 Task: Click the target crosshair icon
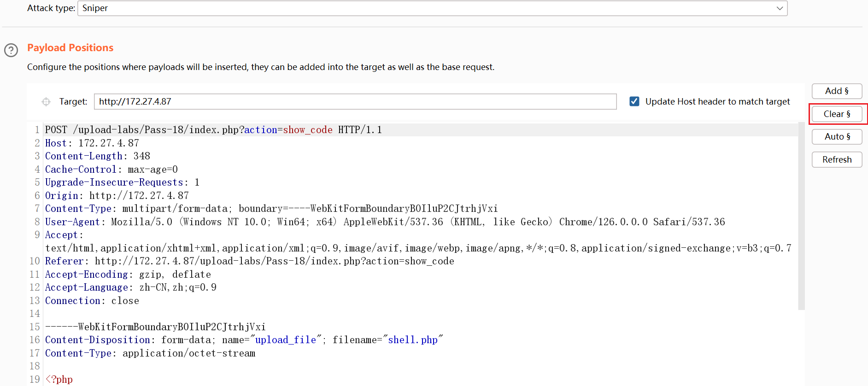(46, 102)
